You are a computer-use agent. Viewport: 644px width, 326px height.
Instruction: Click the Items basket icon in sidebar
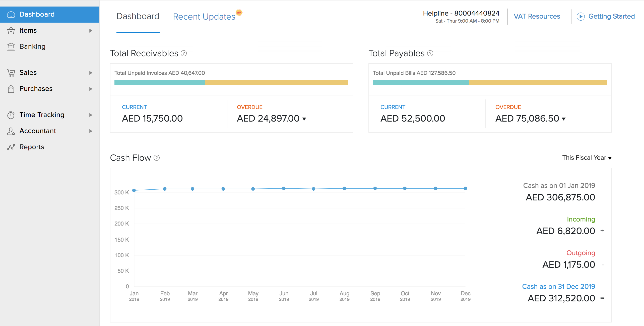11,31
